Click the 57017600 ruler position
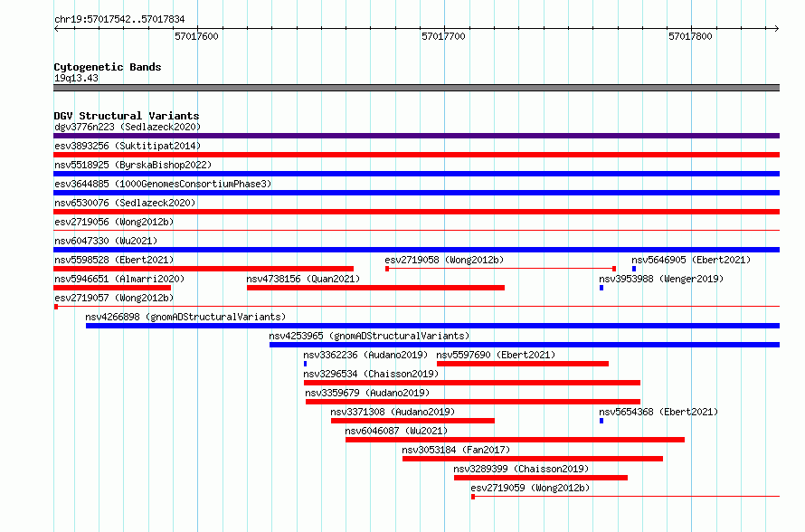 click(196, 36)
